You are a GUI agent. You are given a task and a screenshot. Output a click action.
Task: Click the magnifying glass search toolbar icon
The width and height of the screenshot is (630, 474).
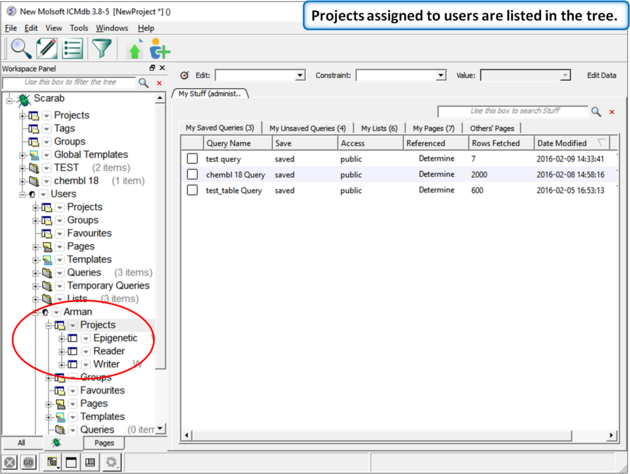[x=20, y=48]
